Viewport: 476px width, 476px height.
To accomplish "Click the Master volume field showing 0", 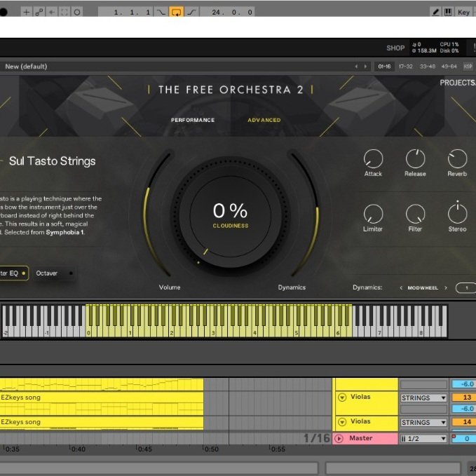I will (x=464, y=439).
